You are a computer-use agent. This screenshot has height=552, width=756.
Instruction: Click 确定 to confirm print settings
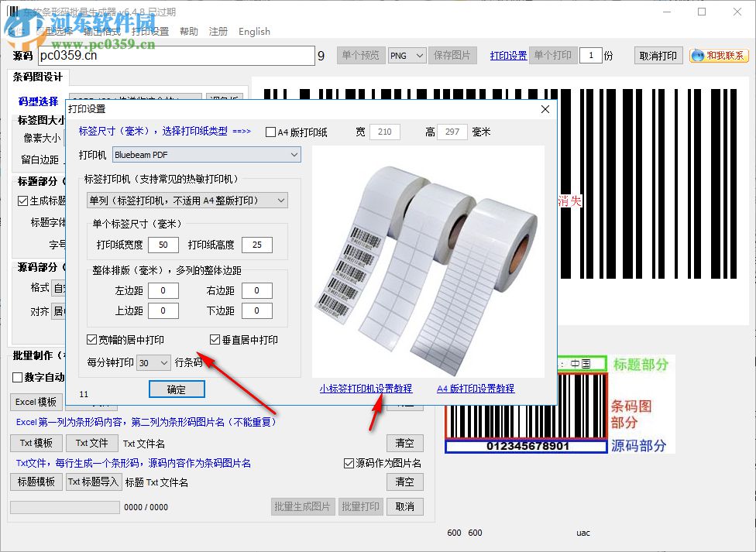pyautogui.click(x=177, y=389)
